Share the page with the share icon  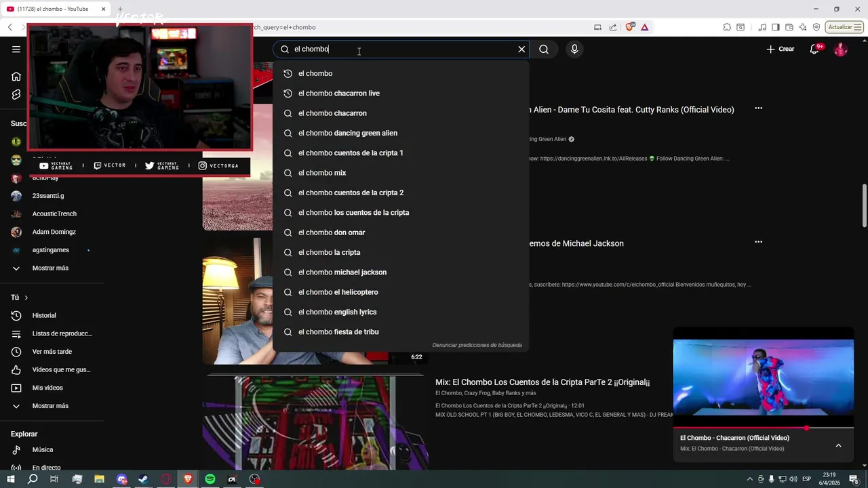613,27
